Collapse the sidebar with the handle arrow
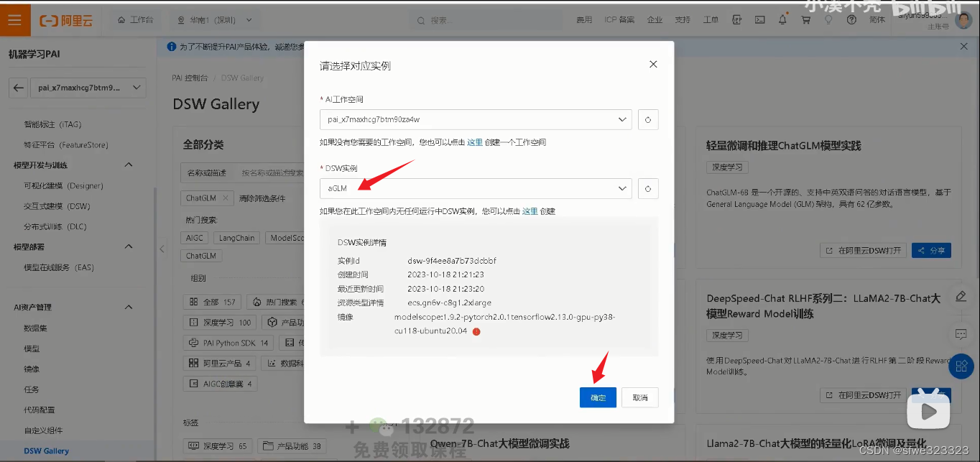 [162, 249]
